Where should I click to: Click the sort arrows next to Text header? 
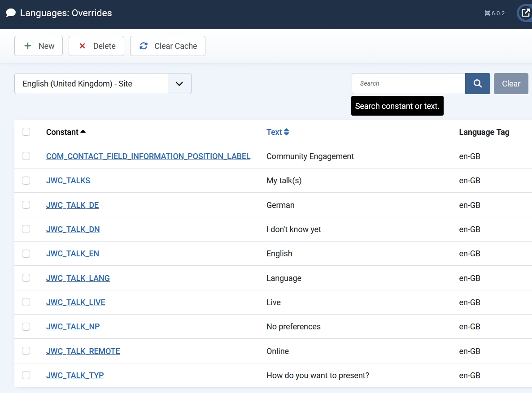(x=288, y=132)
